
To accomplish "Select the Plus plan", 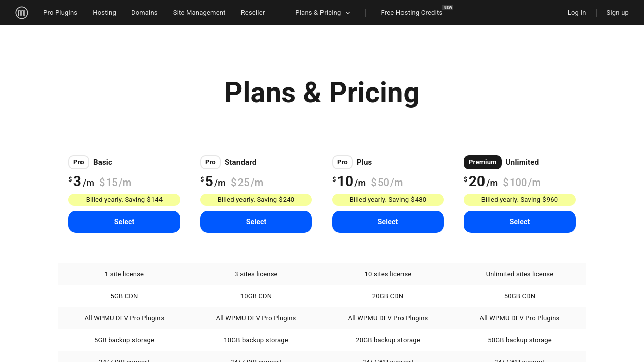I will pos(388,222).
